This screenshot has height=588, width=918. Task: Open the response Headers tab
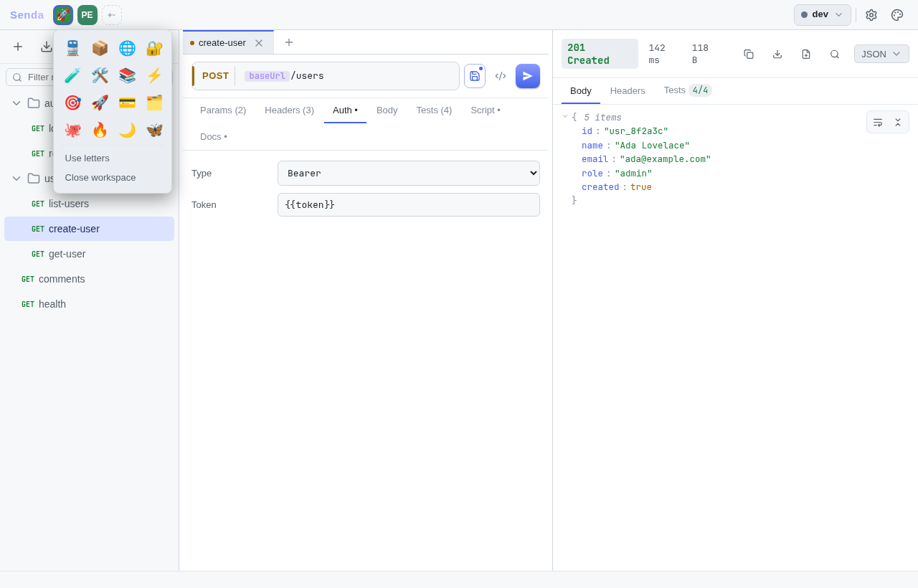pyautogui.click(x=628, y=91)
